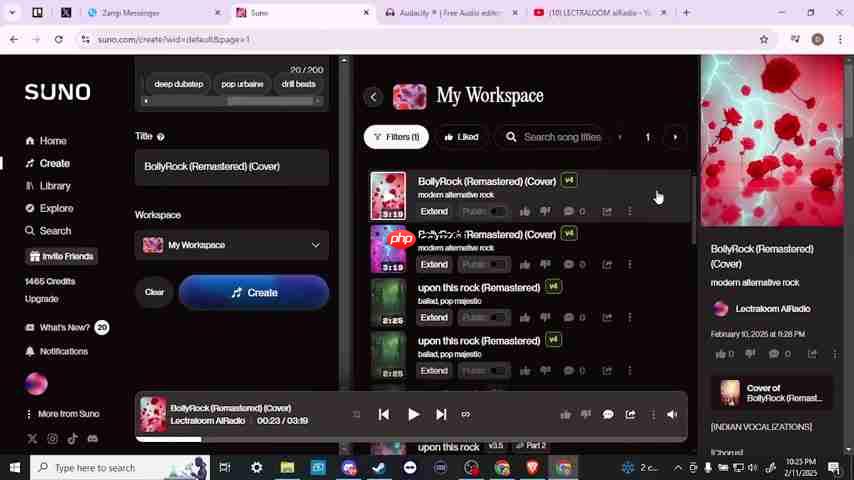Go to next workspace page arrow
Screen dimensions: 854x480
click(675, 137)
